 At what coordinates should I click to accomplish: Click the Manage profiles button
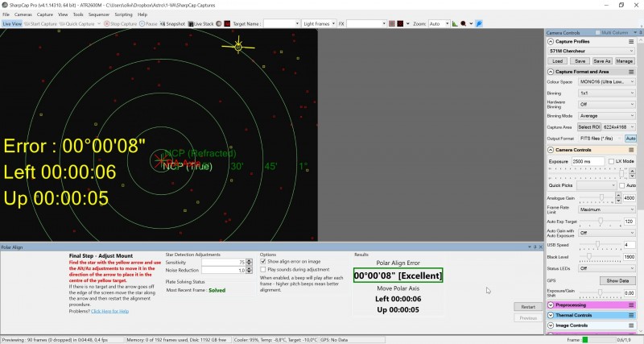(x=624, y=61)
